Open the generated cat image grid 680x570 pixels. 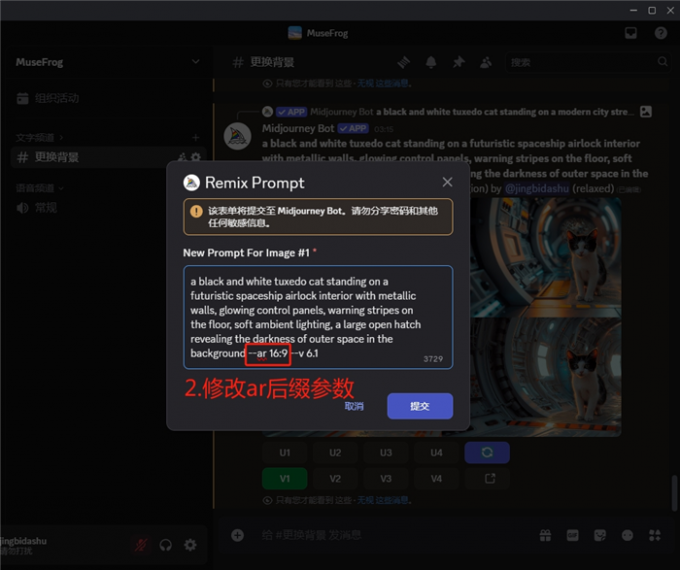546,317
